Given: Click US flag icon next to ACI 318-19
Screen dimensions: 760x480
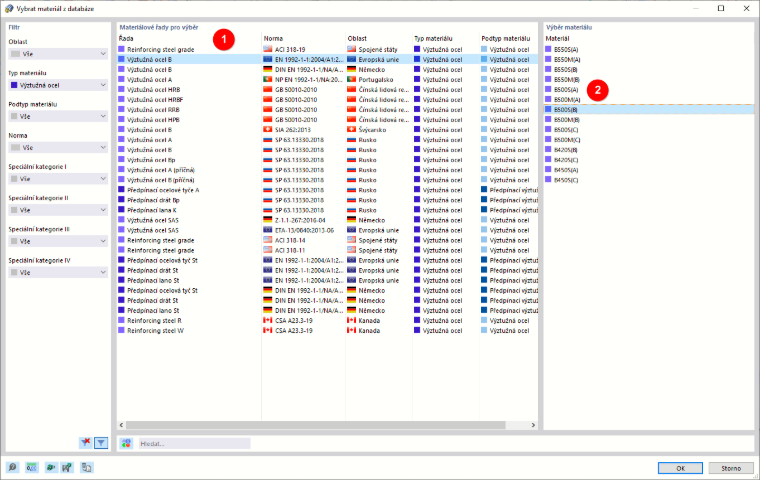Looking at the screenshot, I should pyautogui.click(x=268, y=49).
